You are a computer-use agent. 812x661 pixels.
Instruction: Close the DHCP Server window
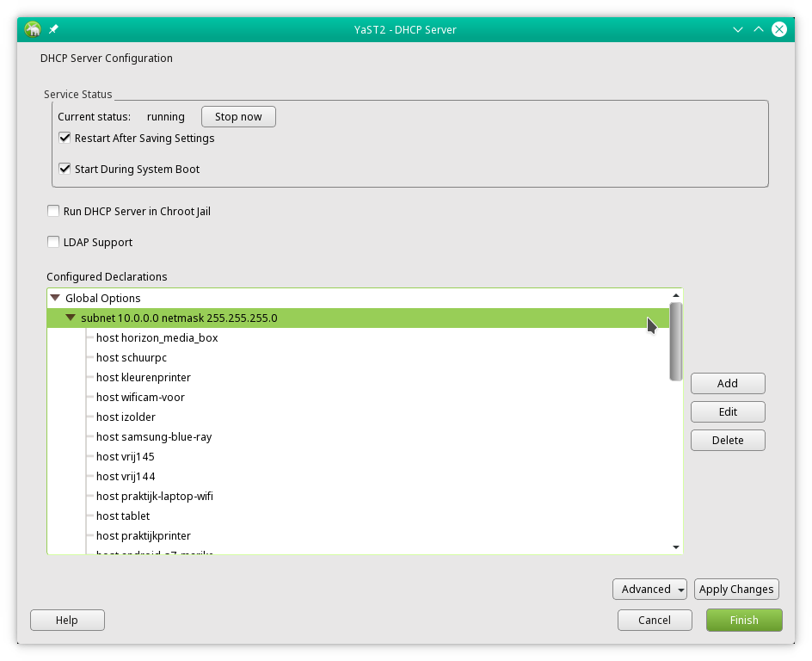pyautogui.click(x=778, y=29)
